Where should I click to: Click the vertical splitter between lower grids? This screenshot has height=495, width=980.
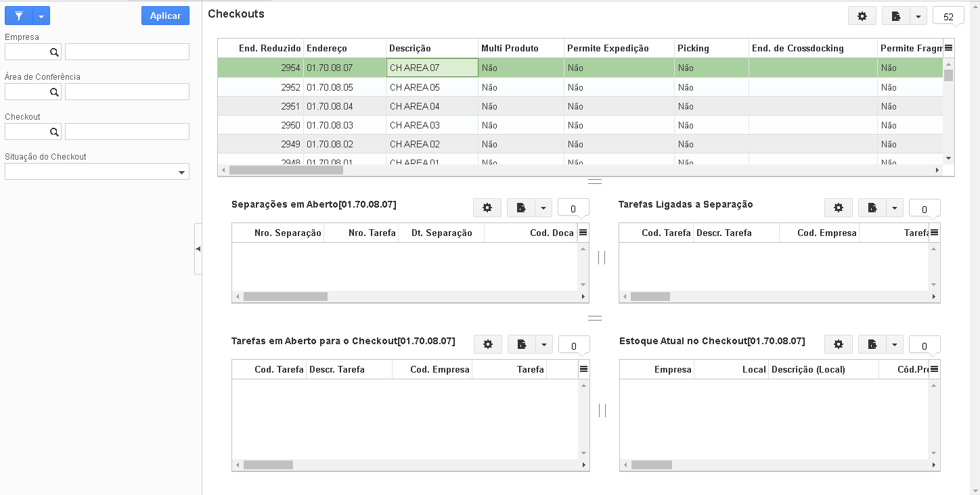pos(602,410)
